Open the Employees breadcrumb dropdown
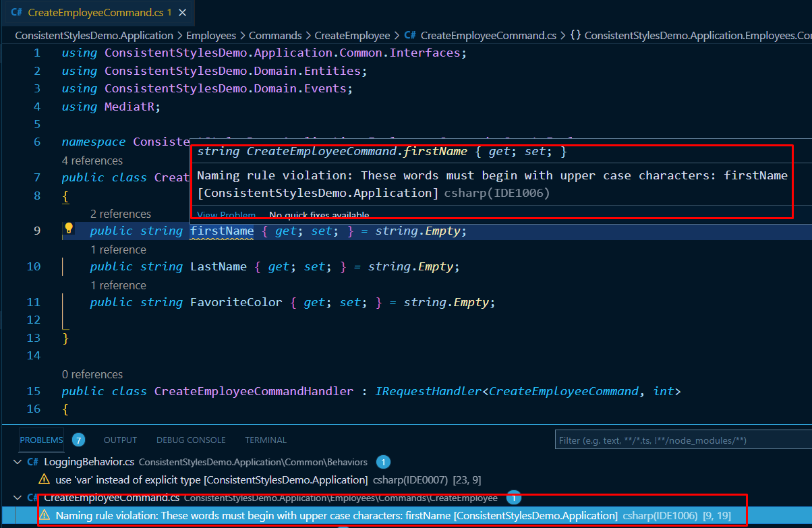 pos(211,34)
